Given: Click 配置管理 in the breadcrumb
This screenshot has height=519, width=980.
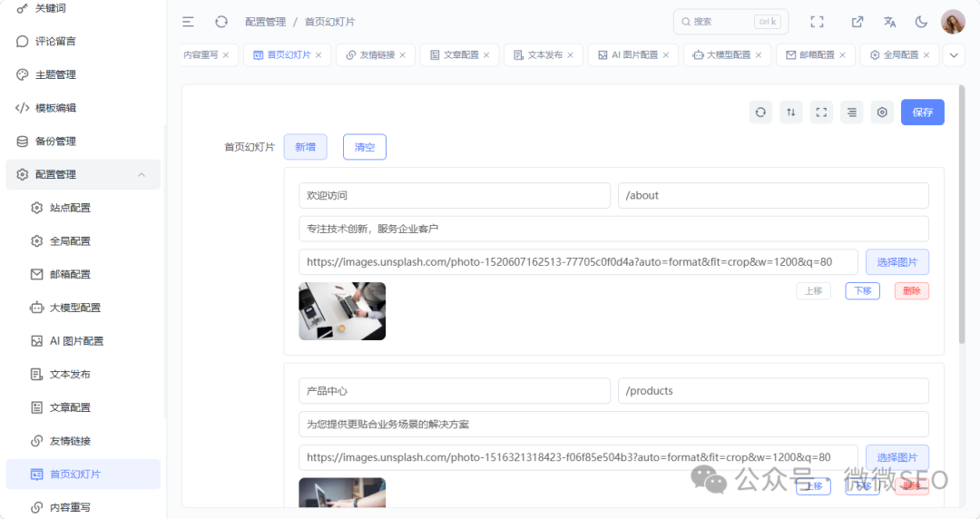Looking at the screenshot, I should [265, 22].
